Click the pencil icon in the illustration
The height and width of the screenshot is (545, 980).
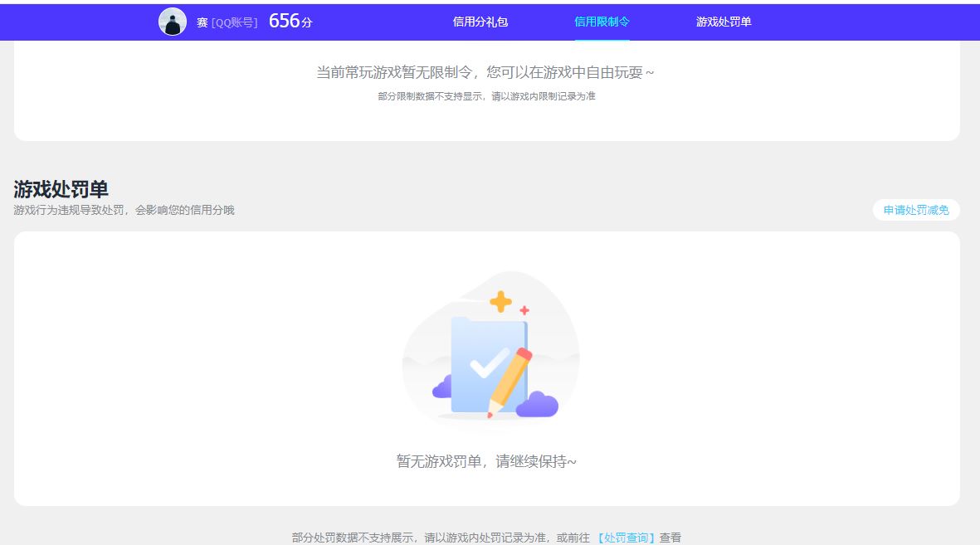pyautogui.click(x=510, y=373)
